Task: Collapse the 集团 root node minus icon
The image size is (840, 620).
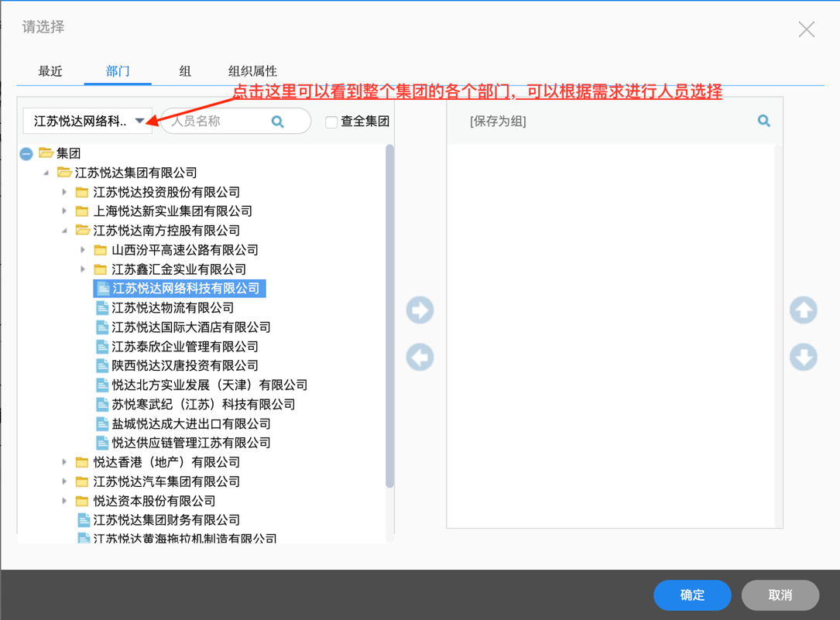Action: [x=26, y=153]
